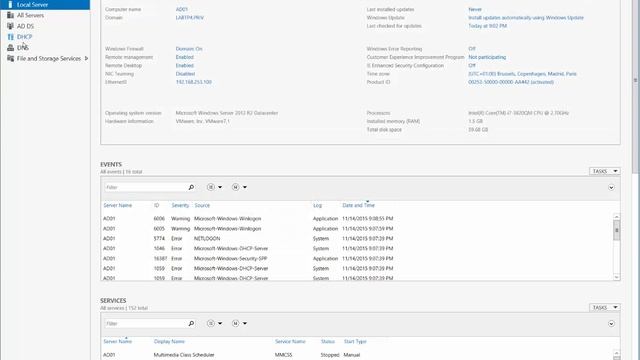The width and height of the screenshot is (640, 360).
Task: Sort Services by Service Name column
Action: 290,341
